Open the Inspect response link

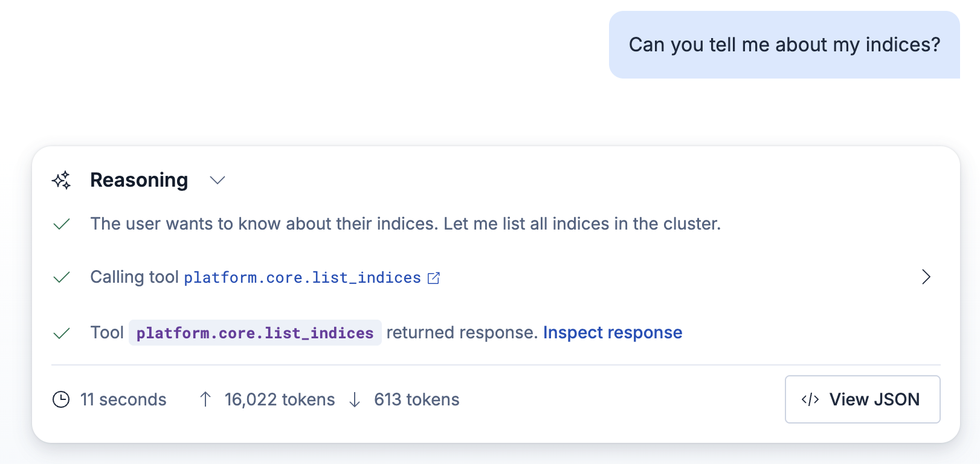(612, 332)
